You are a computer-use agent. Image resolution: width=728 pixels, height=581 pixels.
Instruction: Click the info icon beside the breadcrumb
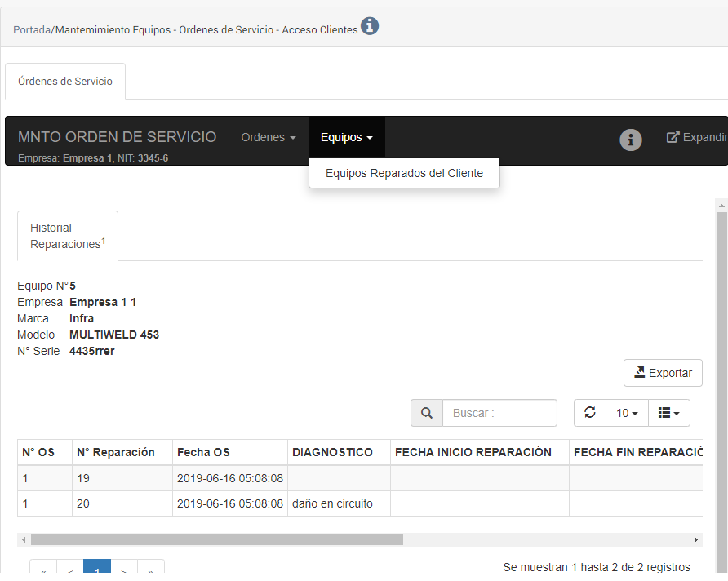[370, 26]
